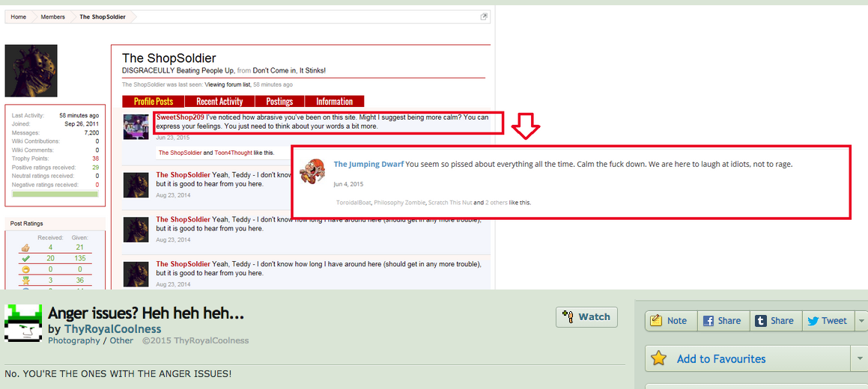Click the Wiki Contributions row

tap(55, 141)
